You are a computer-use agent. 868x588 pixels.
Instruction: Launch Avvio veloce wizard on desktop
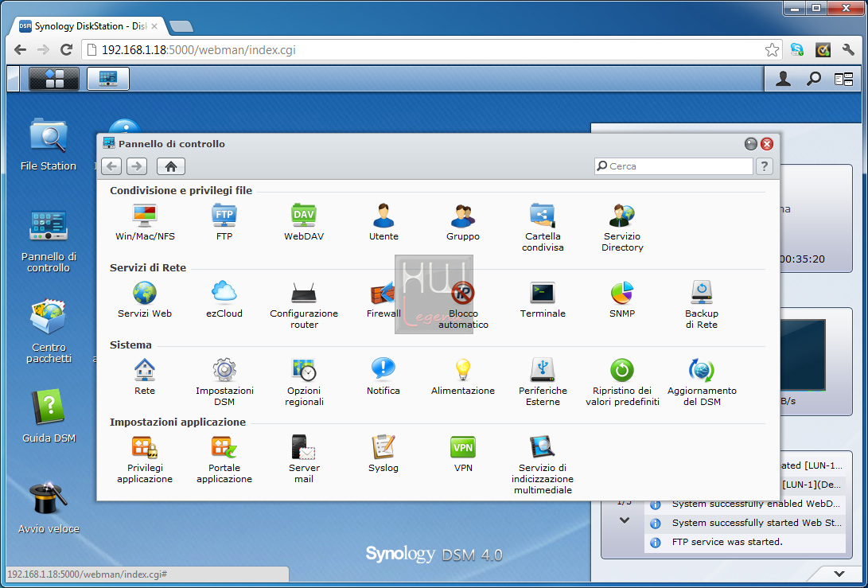pos(49,508)
